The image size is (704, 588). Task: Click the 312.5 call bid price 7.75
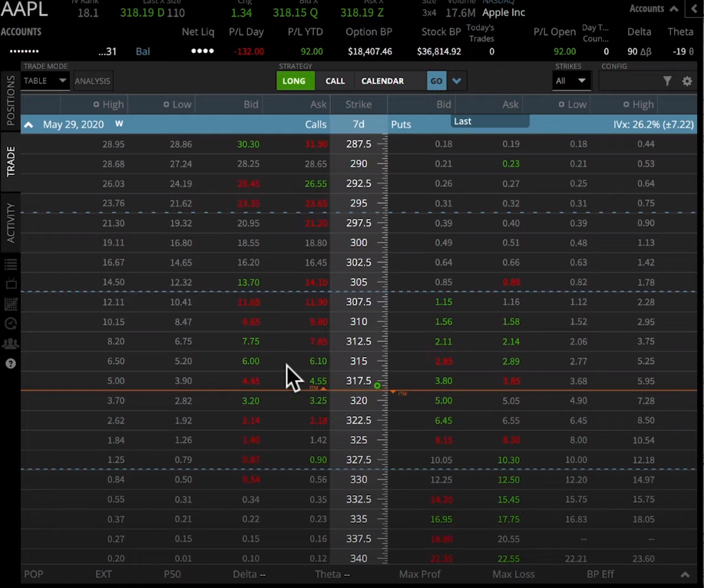tap(250, 342)
